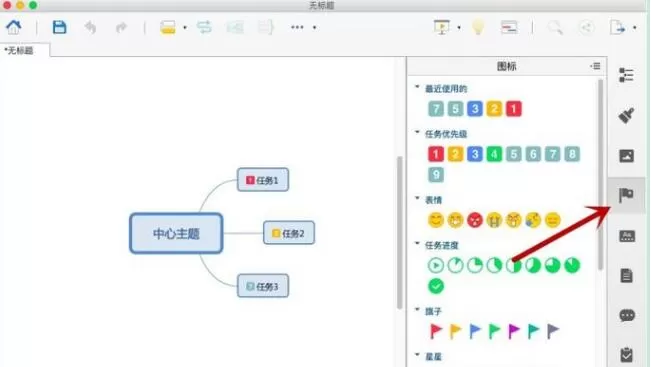Open the dropdown arrow beside the ellipsis

point(315,28)
